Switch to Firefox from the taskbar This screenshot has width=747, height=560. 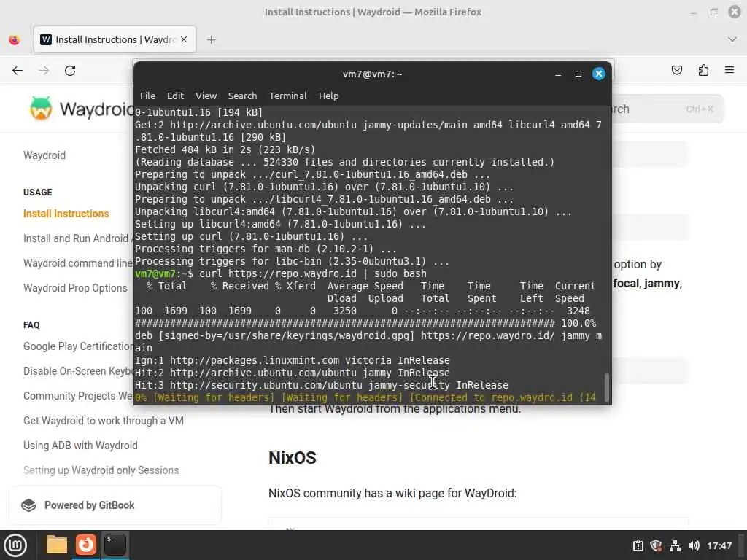point(86,545)
